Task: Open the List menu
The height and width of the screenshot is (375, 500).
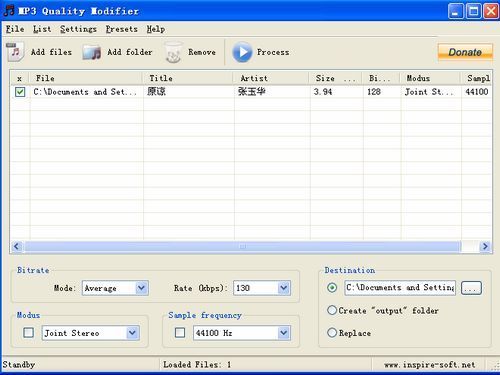Action: point(42,29)
